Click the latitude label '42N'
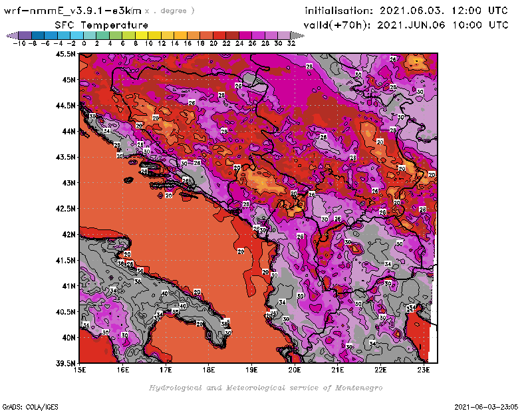The height and width of the screenshot is (411, 532). 68,235
